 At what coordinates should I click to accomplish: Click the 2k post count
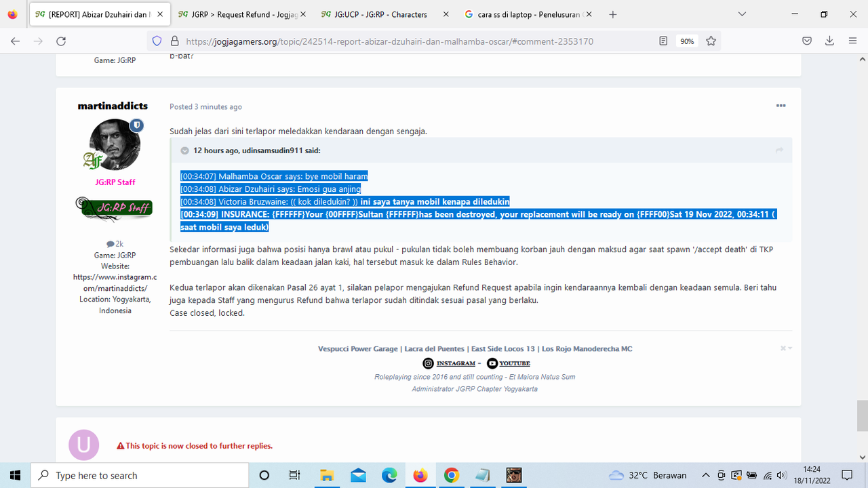point(115,244)
